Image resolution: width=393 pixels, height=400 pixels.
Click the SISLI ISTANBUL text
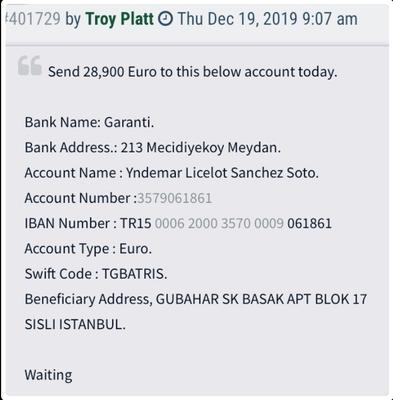(x=75, y=324)
